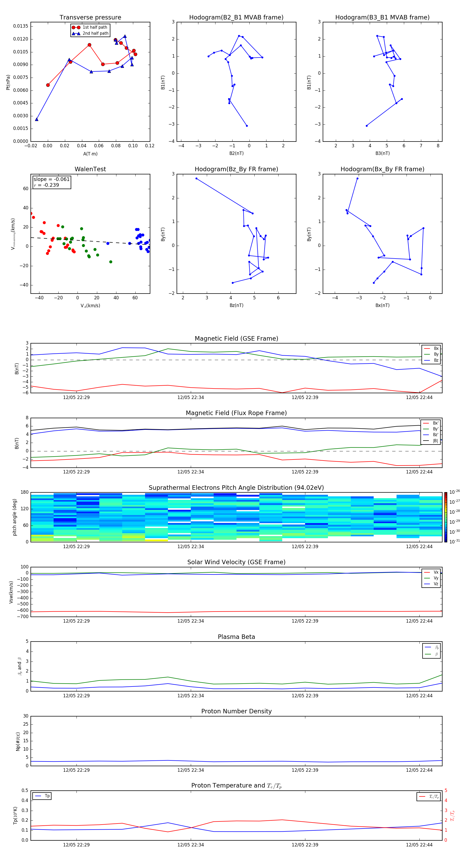
Task: Click the colorbar tick label 10^-31
Action: coord(455,542)
